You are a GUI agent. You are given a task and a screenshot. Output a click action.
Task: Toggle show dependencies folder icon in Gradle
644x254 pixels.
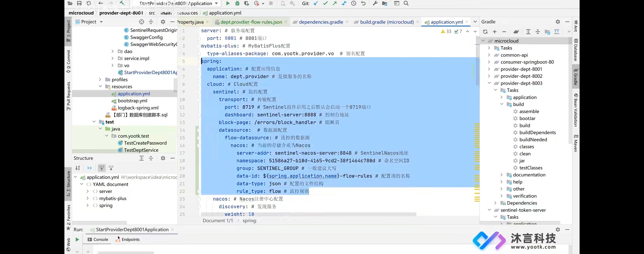click(x=547, y=32)
